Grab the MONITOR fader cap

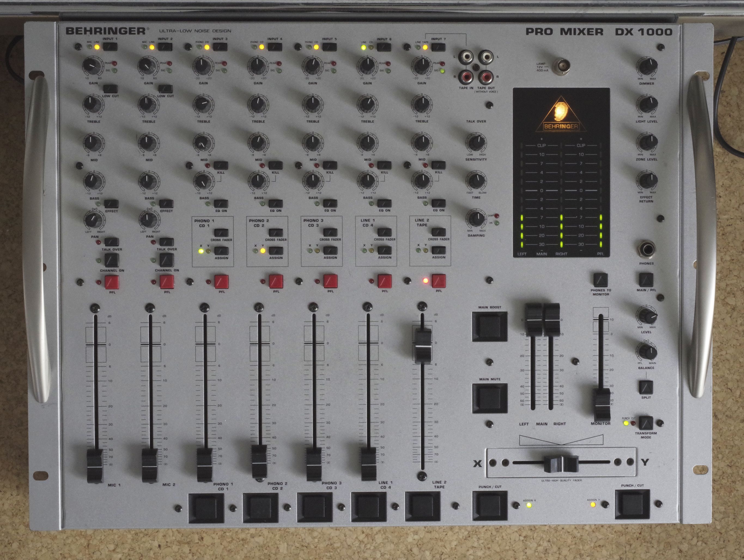pos(602,405)
